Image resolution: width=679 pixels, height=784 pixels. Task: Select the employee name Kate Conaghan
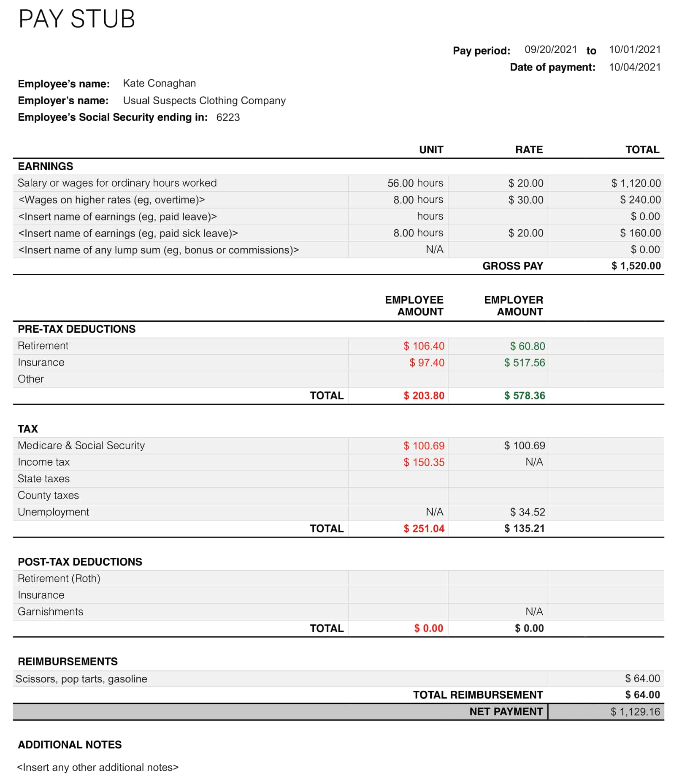pos(159,83)
